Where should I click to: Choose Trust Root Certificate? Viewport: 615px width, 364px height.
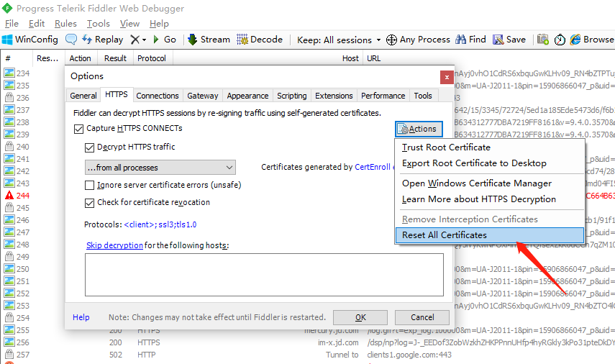[490, 147]
